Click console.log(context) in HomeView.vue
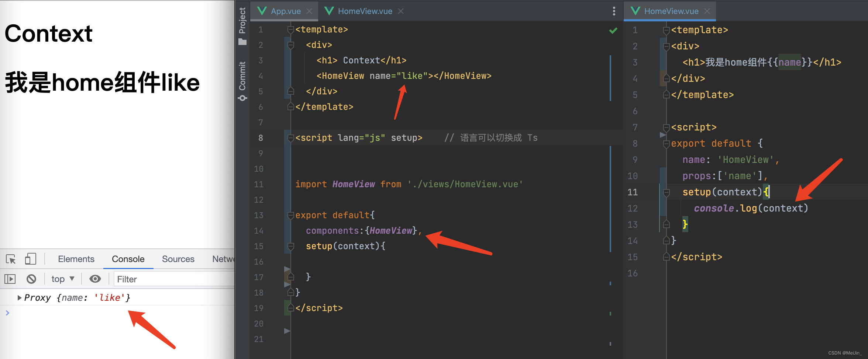This screenshot has height=359, width=868. pyautogui.click(x=751, y=208)
